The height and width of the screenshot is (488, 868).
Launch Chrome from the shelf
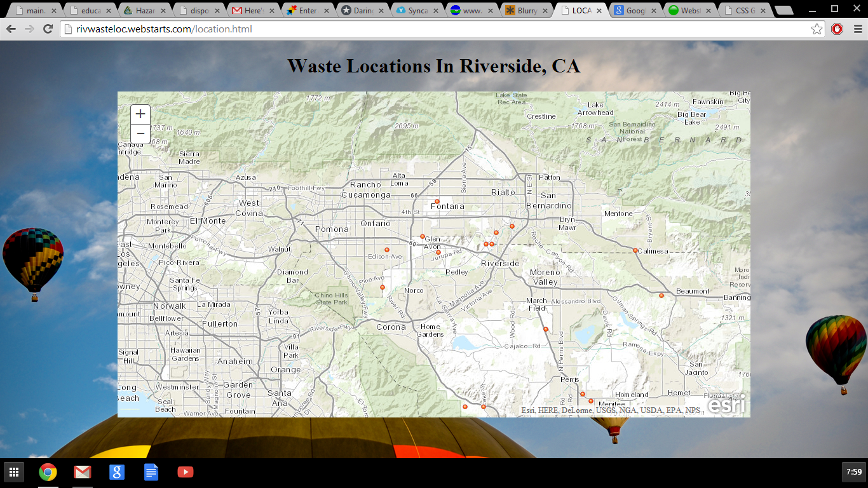(x=48, y=472)
